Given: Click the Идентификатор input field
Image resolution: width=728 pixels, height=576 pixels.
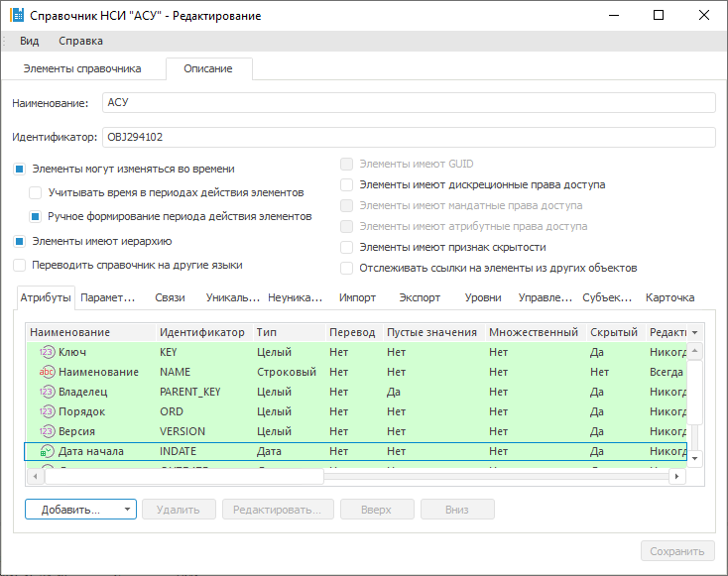Looking at the screenshot, I should 408,137.
